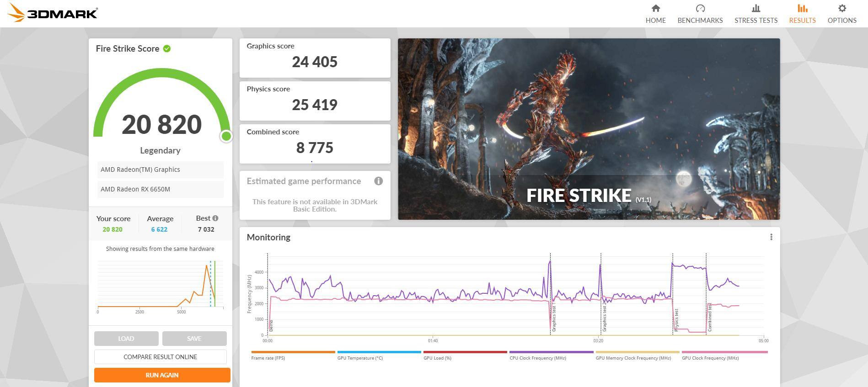Switch to the Results tab

pyautogui.click(x=802, y=14)
